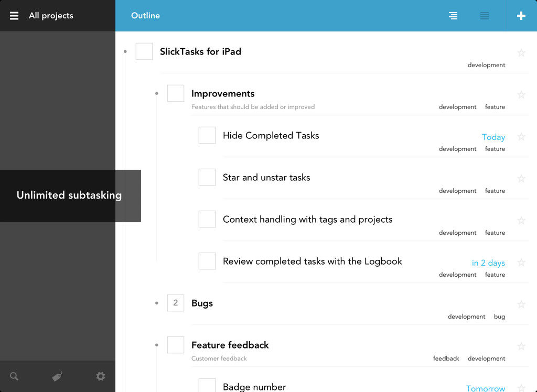Open tags with the tag icon
Screen dimensions: 537x392
[x=57, y=376]
